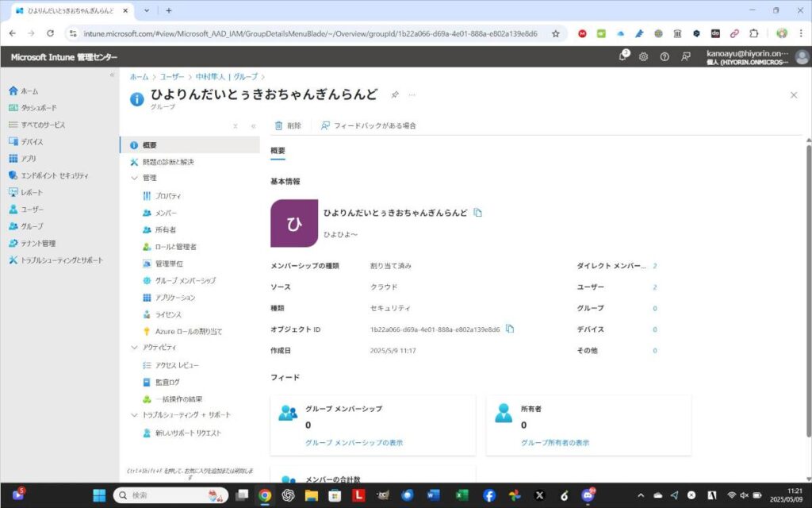This screenshot has width=812, height=508.
Task: Open Chrome tab list dropdown
Action: click(147, 10)
